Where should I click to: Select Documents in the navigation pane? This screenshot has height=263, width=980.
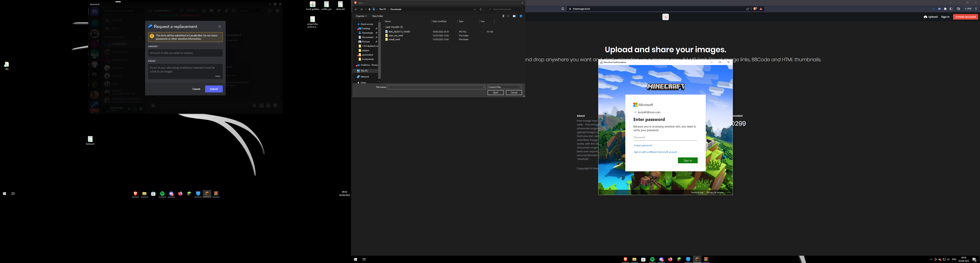(x=367, y=37)
